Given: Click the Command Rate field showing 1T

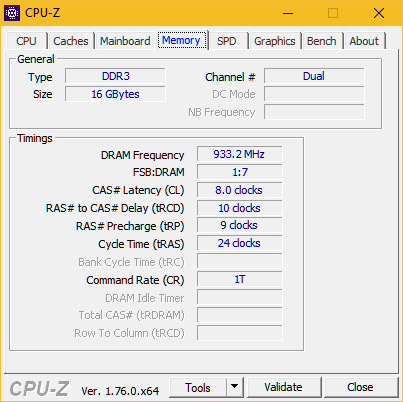Looking at the screenshot, I should click(239, 279).
